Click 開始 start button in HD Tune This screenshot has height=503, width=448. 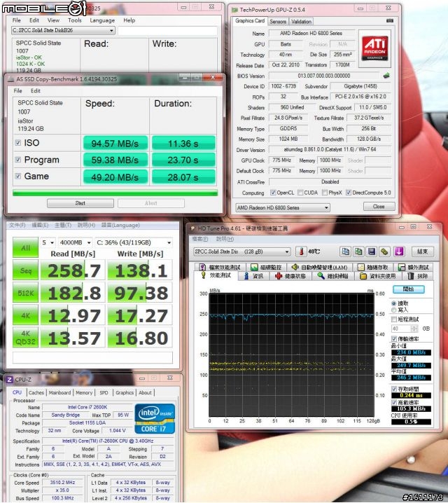click(409, 289)
